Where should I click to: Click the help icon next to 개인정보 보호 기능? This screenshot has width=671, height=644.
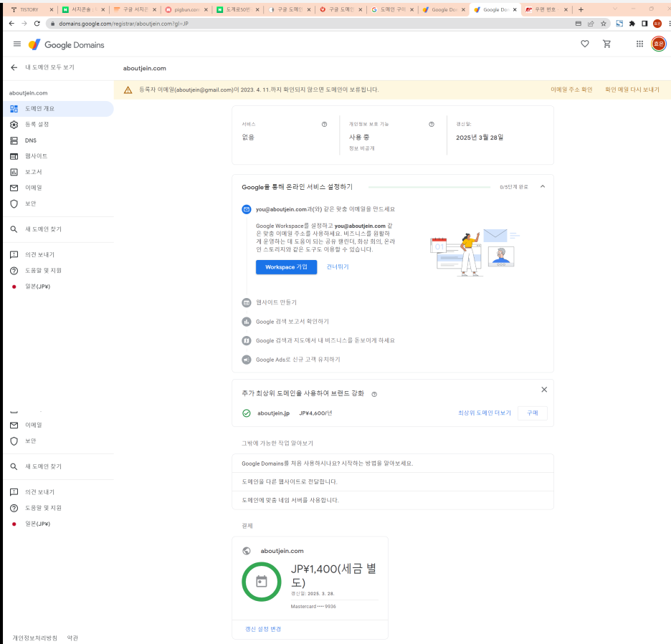(432, 124)
